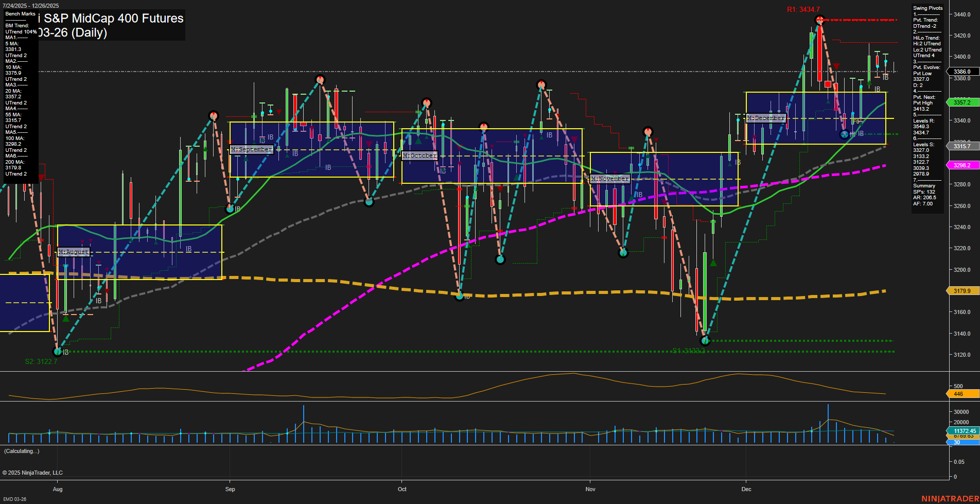Screen dimensions: 980x504
Task: Toggle the Bench Marks info panel
Action: 19,14
